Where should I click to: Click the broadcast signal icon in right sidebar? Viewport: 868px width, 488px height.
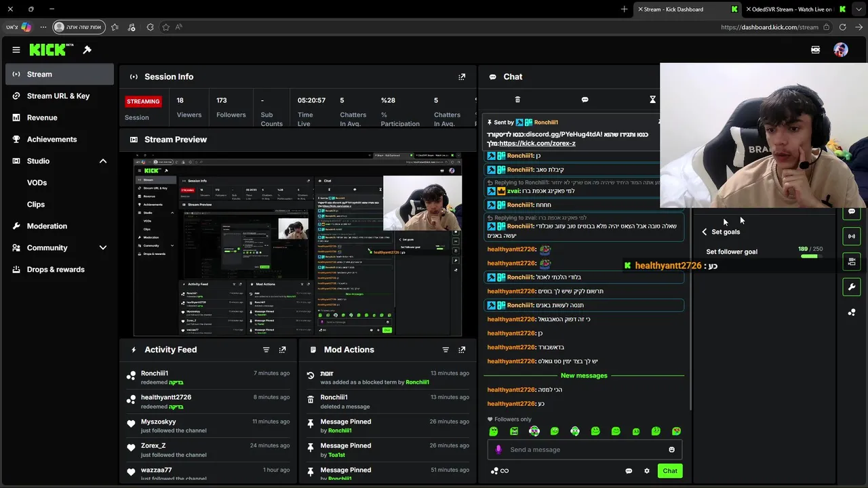tap(852, 237)
